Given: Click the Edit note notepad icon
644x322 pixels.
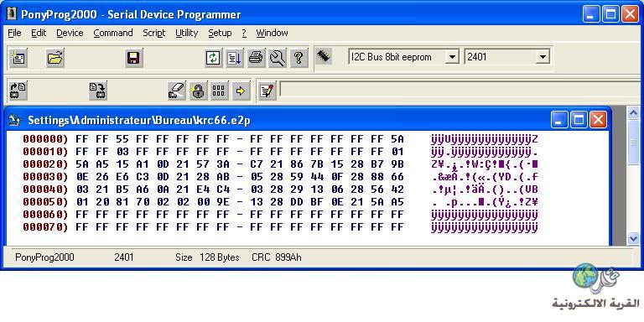Looking at the screenshot, I should (267, 91).
